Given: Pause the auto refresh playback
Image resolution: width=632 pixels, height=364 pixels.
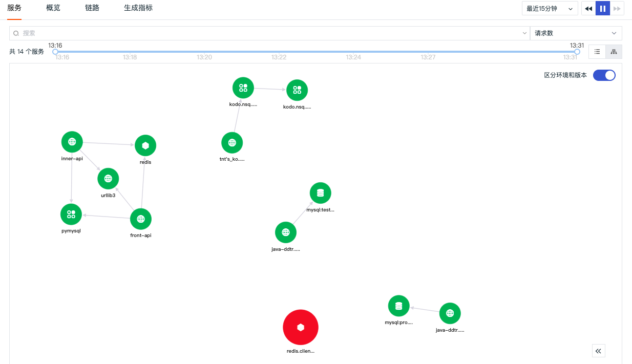Looking at the screenshot, I should click(603, 9).
